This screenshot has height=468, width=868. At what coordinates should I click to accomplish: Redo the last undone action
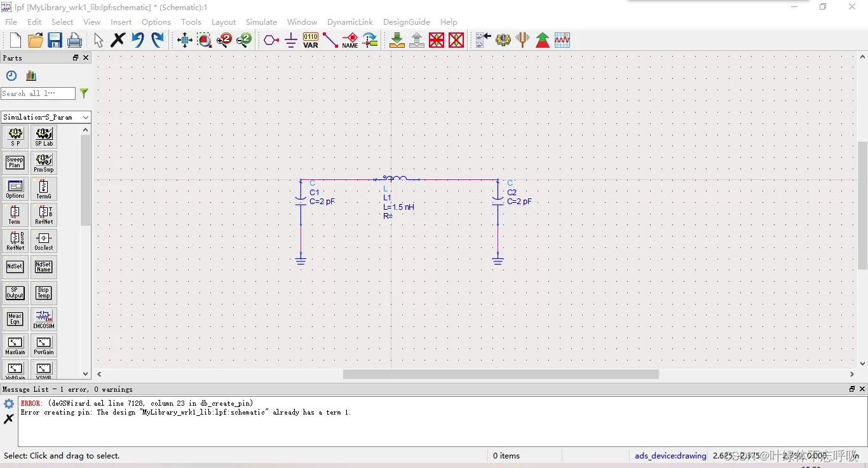(158, 40)
